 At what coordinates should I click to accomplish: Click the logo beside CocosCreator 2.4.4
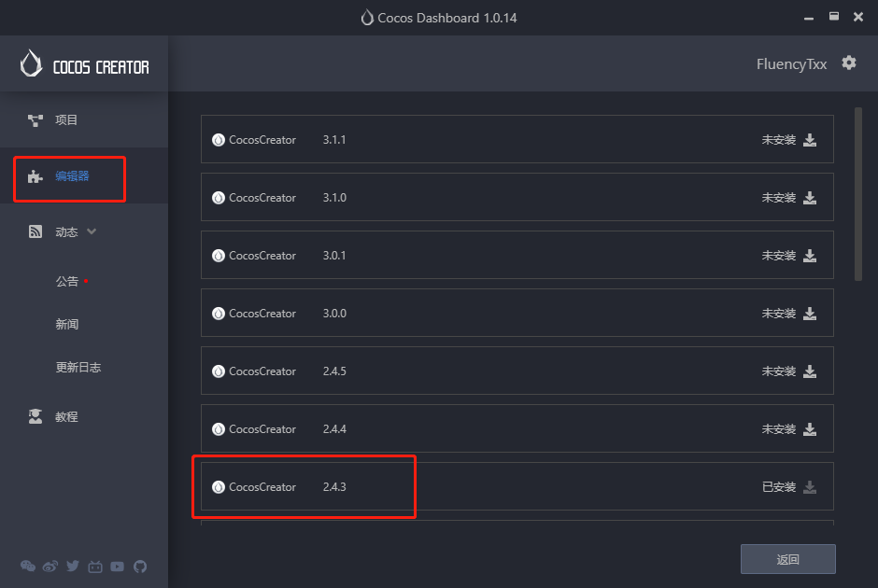click(219, 429)
